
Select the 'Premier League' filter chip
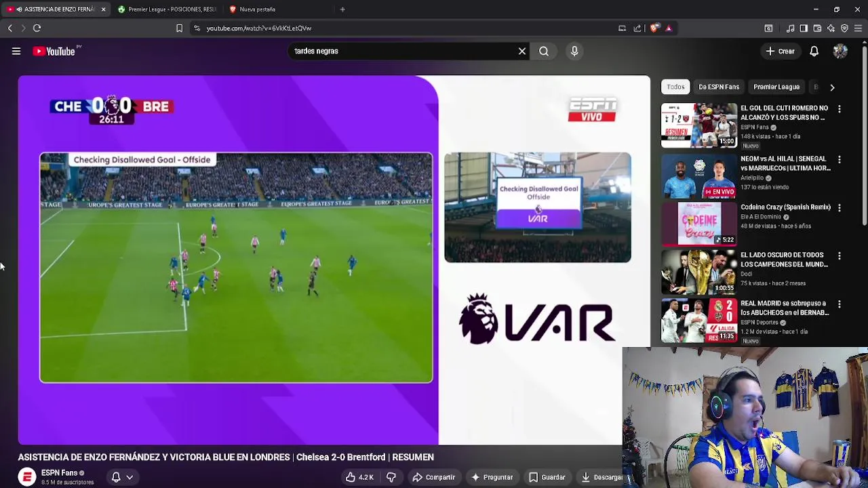(x=776, y=87)
